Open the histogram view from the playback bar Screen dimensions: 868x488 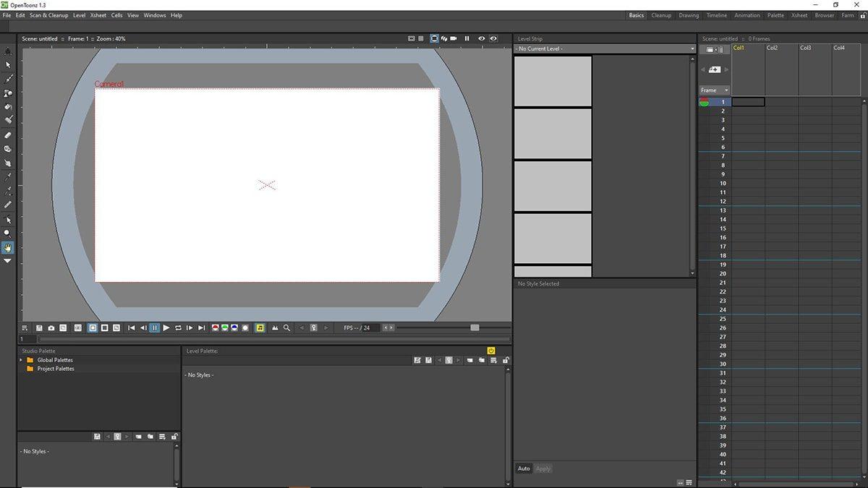pyautogui.click(x=275, y=328)
